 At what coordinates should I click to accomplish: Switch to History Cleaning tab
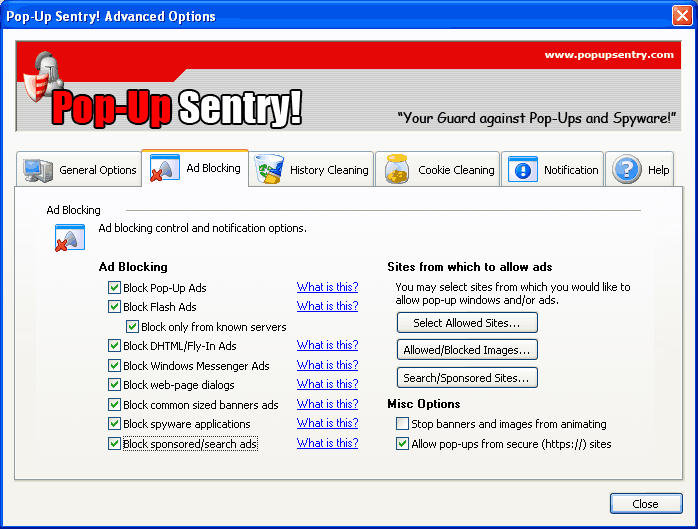[311, 170]
